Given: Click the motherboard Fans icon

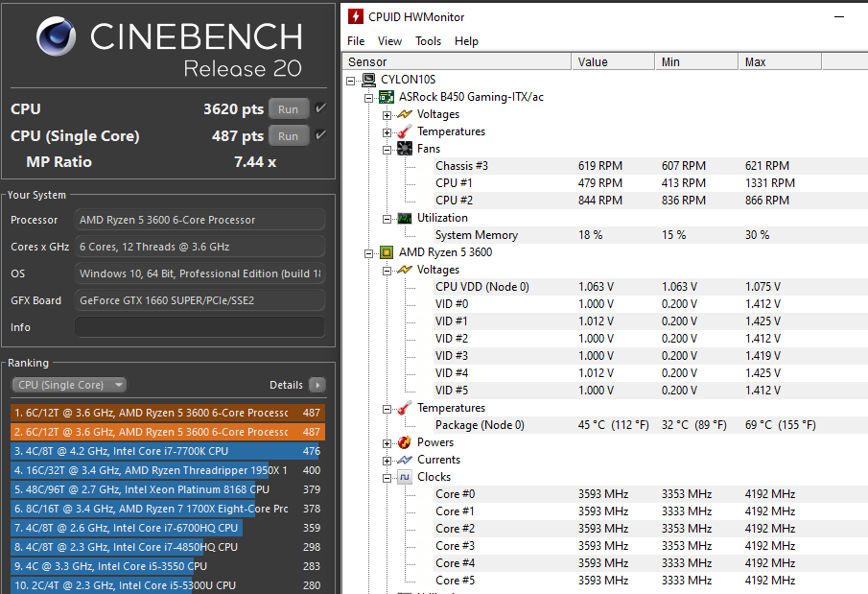Looking at the screenshot, I should coord(405,149).
